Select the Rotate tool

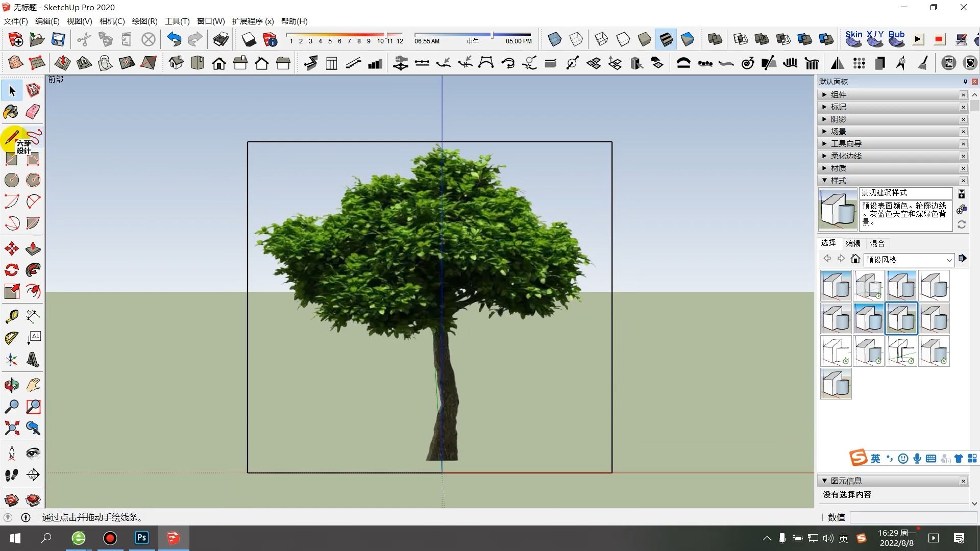(12, 270)
